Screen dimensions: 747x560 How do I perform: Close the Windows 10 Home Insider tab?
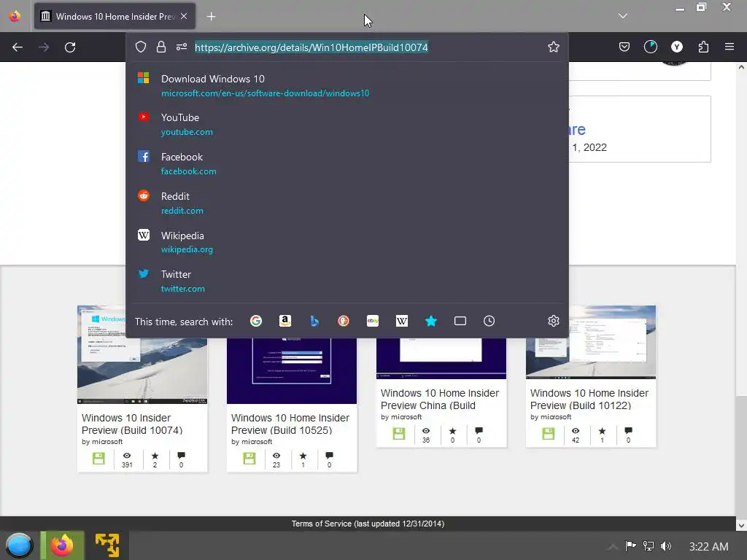[184, 16]
